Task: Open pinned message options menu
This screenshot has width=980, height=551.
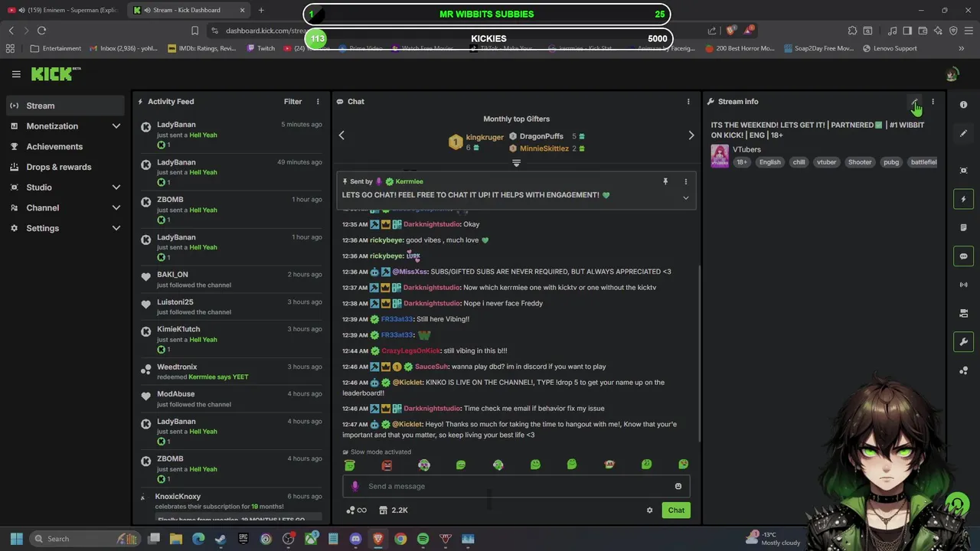Action: pos(685,181)
